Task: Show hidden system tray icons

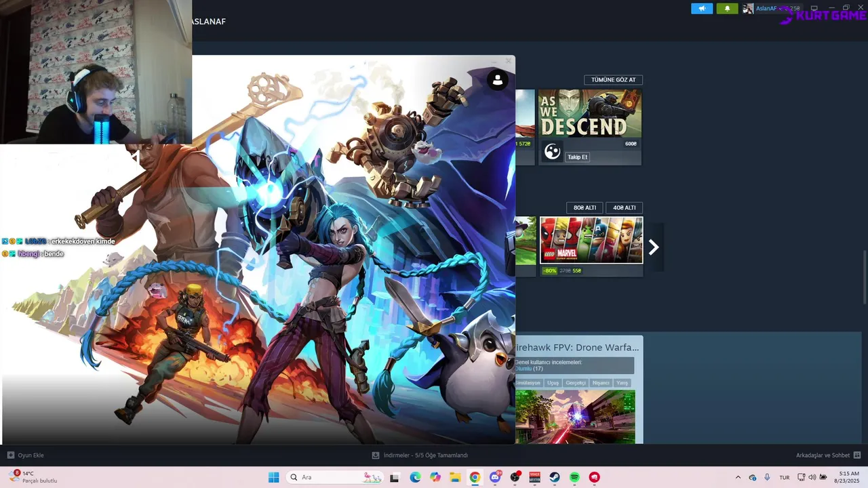Action: (738, 477)
